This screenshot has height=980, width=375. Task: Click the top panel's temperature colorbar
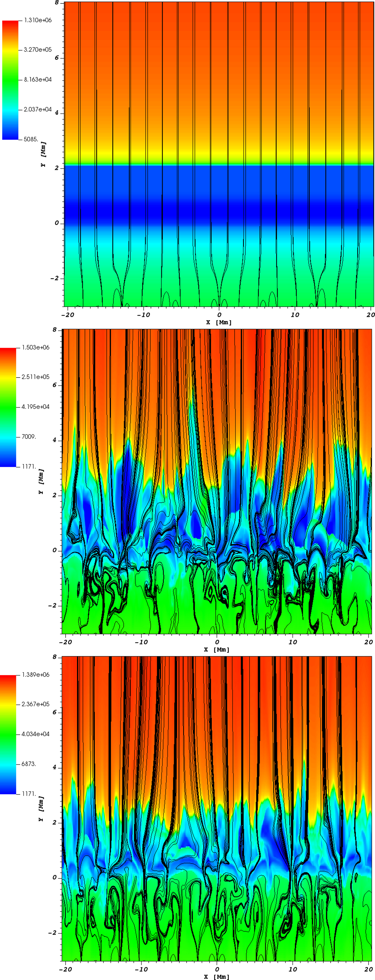click(10, 80)
